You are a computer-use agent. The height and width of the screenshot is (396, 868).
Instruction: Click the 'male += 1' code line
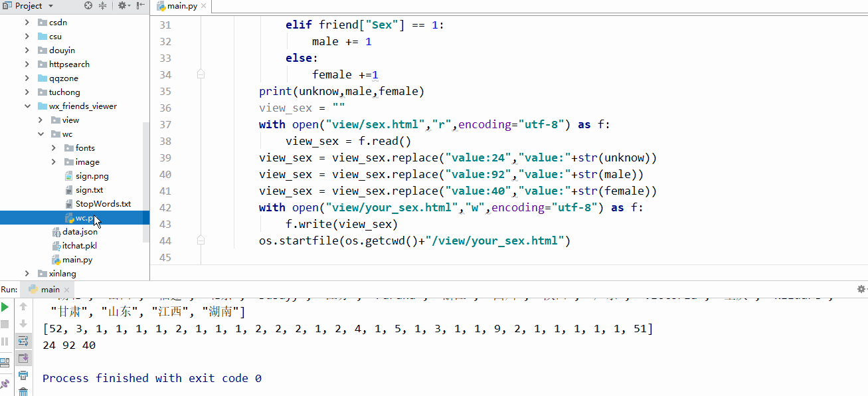342,41
